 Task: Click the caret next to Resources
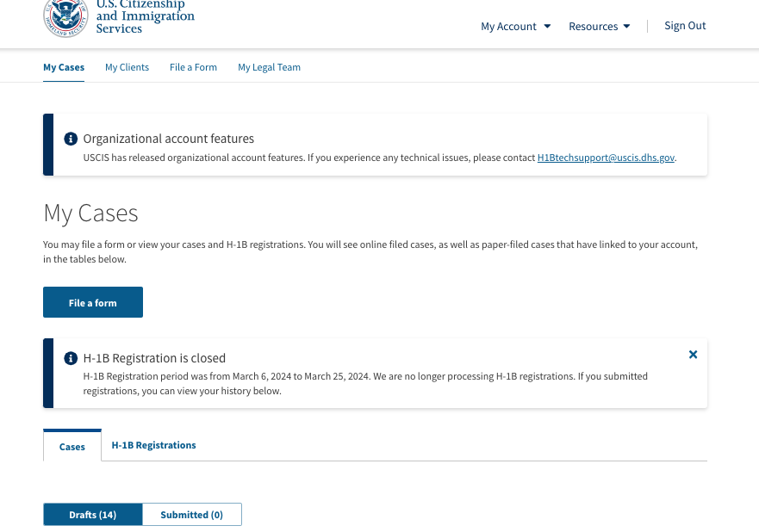click(x=626, y=26)
